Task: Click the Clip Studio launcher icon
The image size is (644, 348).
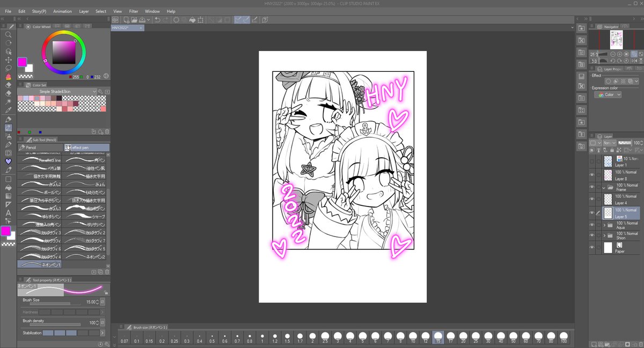Action: 115,20
